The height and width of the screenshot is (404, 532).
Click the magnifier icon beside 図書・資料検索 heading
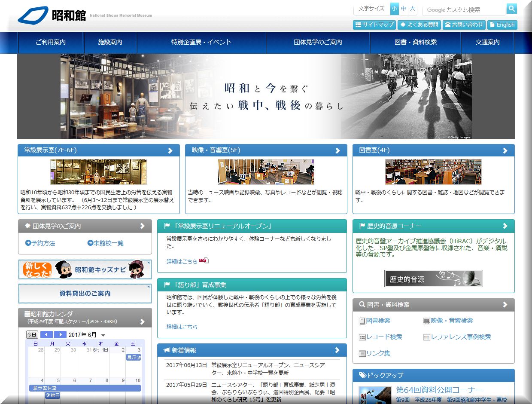362,305
